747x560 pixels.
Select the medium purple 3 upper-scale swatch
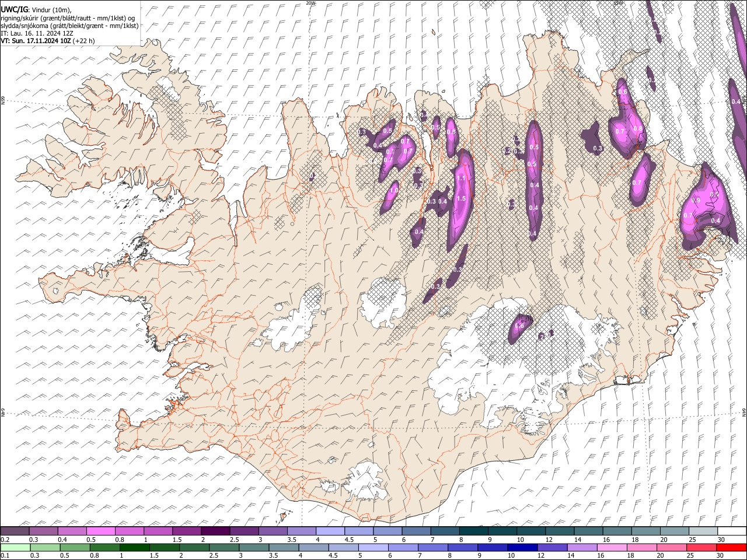[x=273, y=531]
